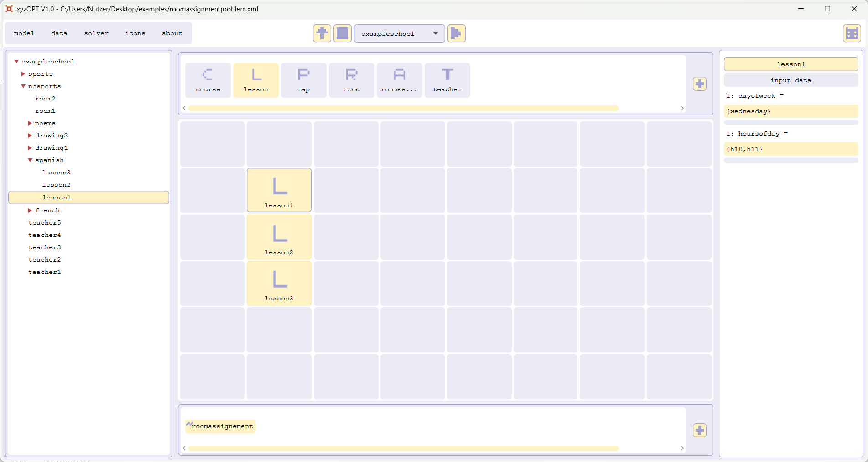Click the plus icon in the top toolbar
The width and height of the screenshot is (868, 462).
point(322,33)
